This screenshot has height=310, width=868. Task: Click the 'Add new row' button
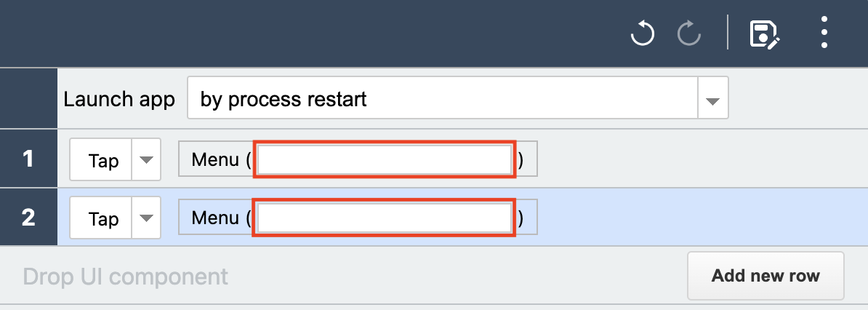click(765, 276)
